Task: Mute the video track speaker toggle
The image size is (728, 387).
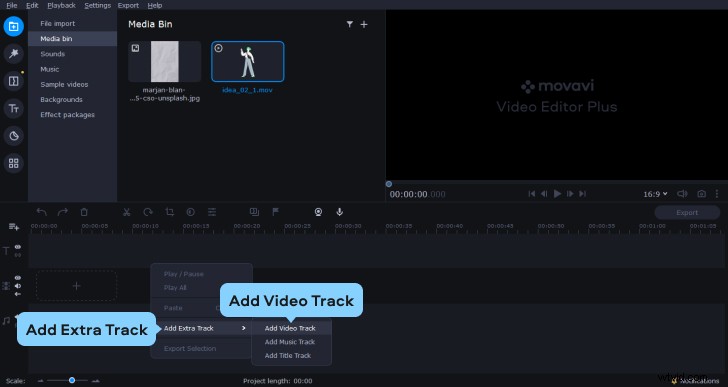Action: [x=18, y=286]
